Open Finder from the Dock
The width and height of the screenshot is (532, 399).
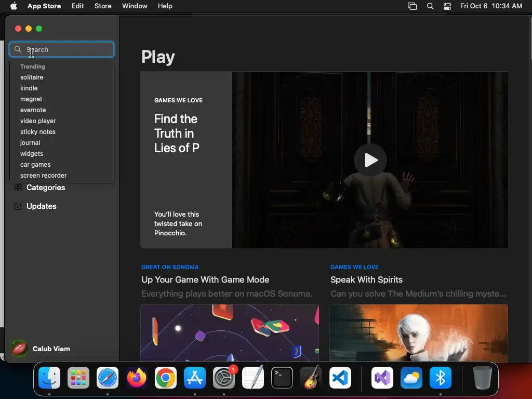pyautogui.click(x=49, y=378)
